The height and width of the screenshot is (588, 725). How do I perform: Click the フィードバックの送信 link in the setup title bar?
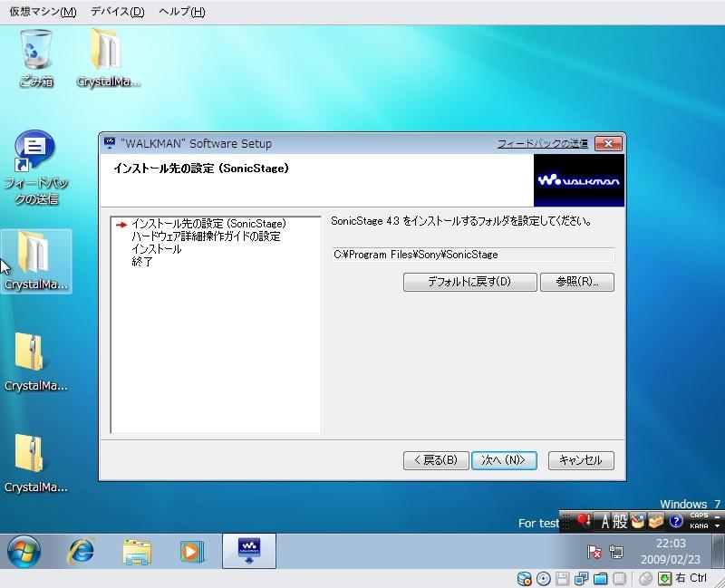point(542,144)
